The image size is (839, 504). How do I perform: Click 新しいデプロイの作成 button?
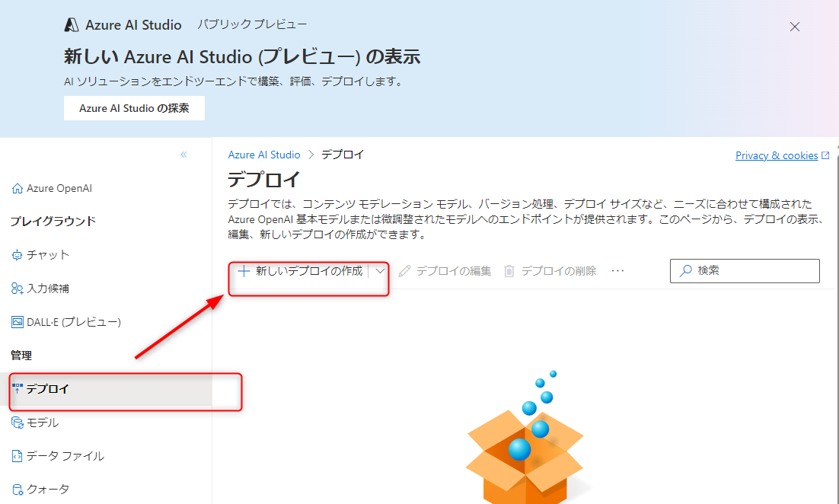(300, 271)
